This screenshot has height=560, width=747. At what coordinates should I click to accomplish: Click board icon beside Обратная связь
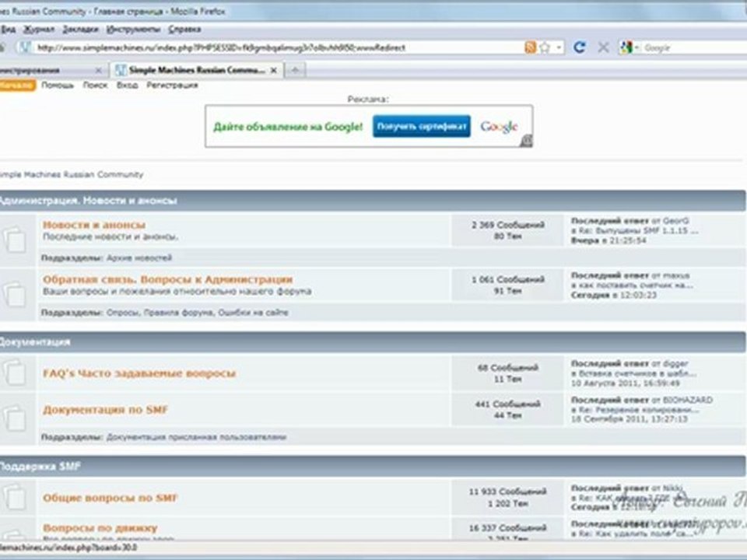(x=16, y=294)
